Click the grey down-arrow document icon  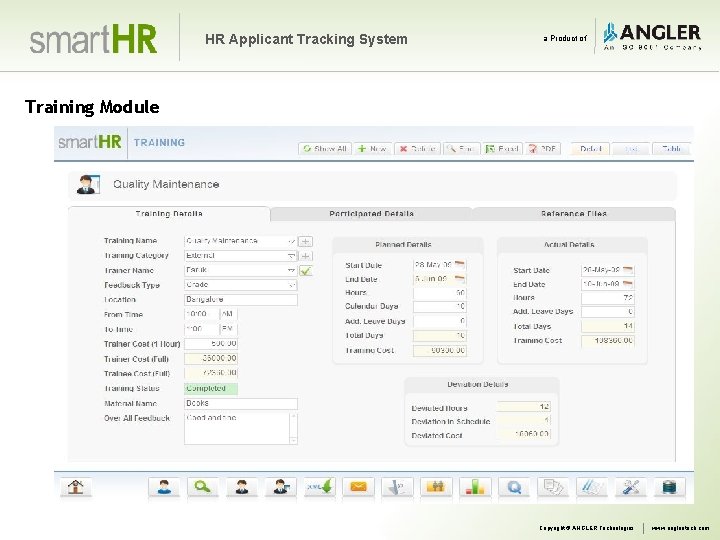[397, 487]
